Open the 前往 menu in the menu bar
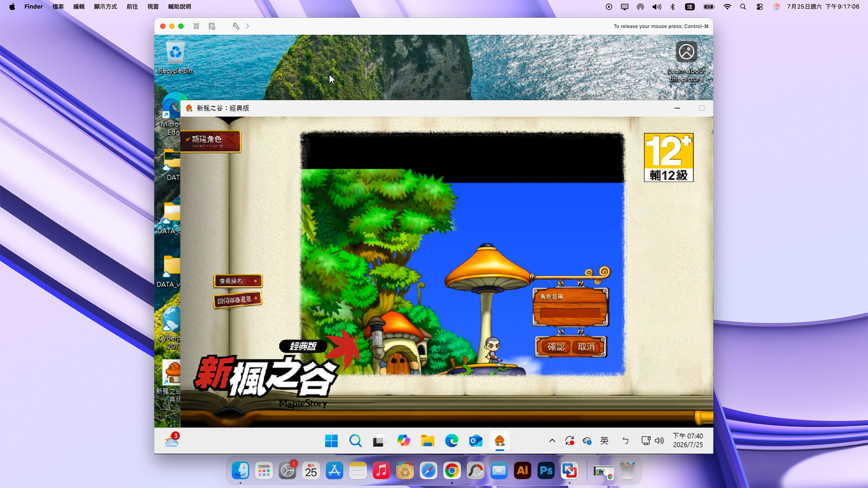Viewport: 868px width, 488px height. coord(132,7)
